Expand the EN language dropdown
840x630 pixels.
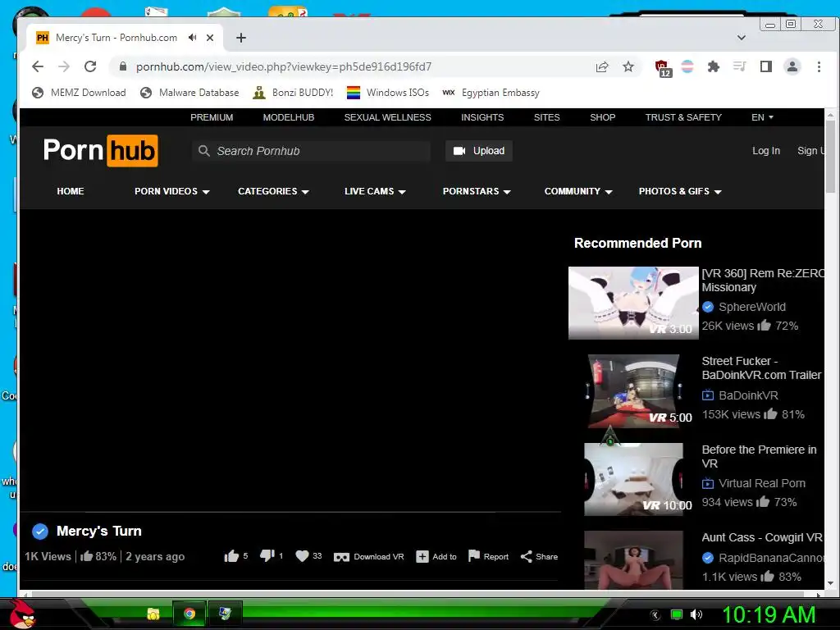coord(762,117)
